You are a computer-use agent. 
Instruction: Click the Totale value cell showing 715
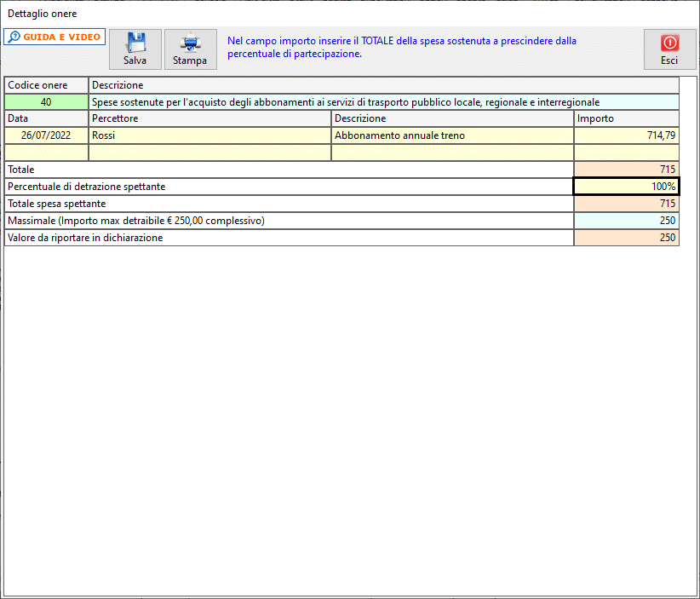627,170
